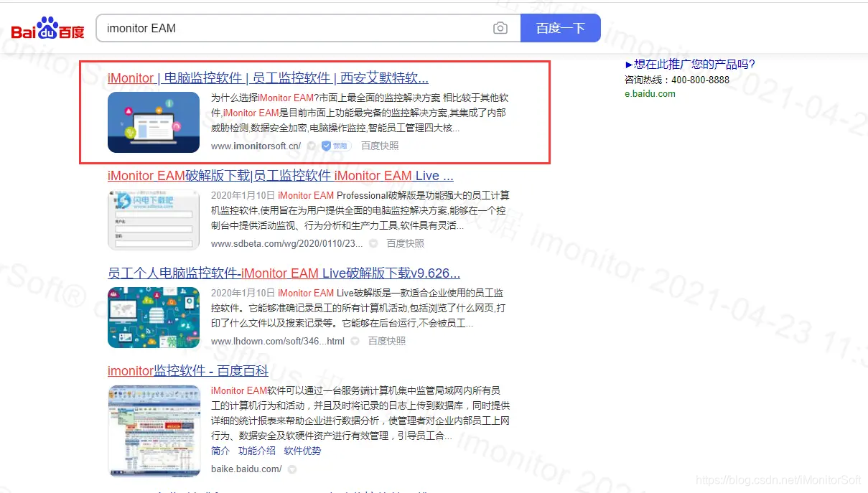Expand dropdown arrow beside baike.baidu.com URL

pyautogui.click(x=292, y=469)
